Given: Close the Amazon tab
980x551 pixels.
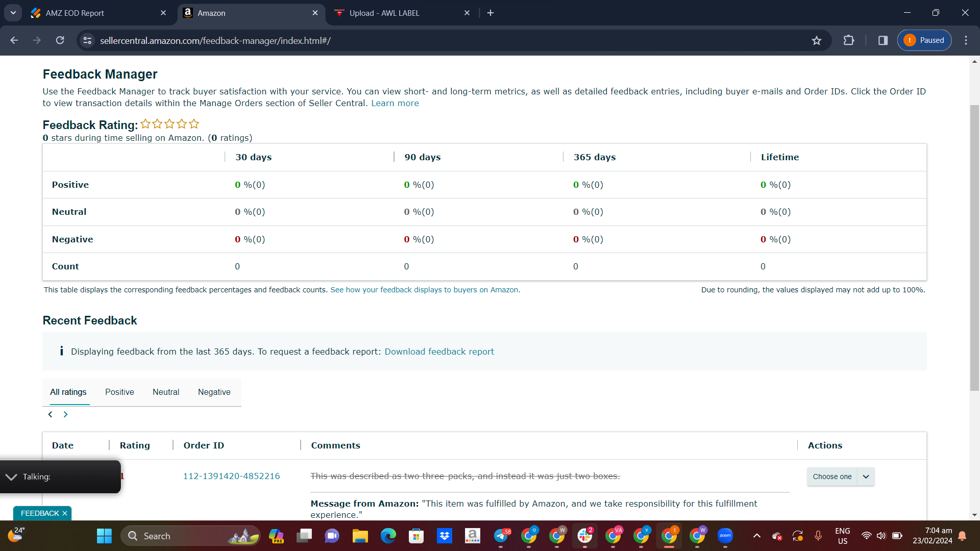Looking at the screenshot, I should 315,13.
